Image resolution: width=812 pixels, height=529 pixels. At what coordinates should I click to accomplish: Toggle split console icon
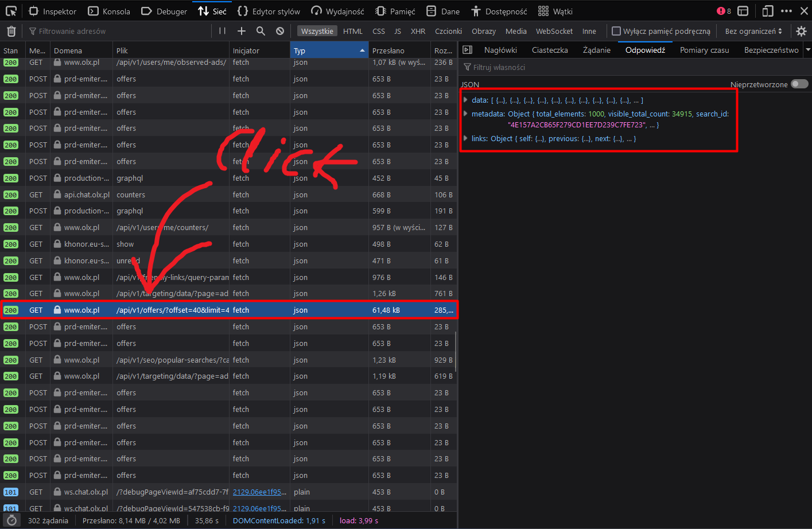tap(743, 11)
